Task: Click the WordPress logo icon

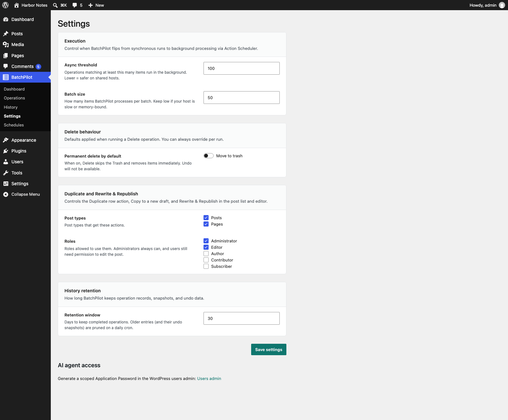Action: pos(5,5)
